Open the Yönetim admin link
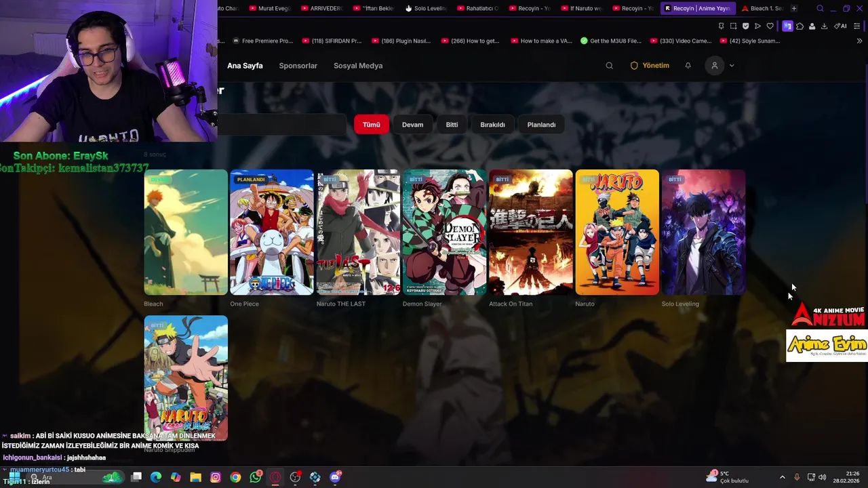 pyautogui.click(x=650, y=66)
